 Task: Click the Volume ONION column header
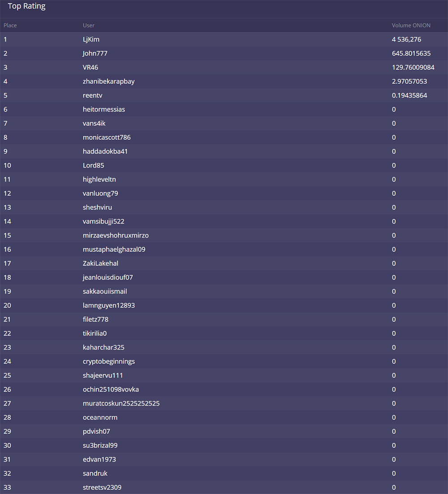(x=411, y=25)
